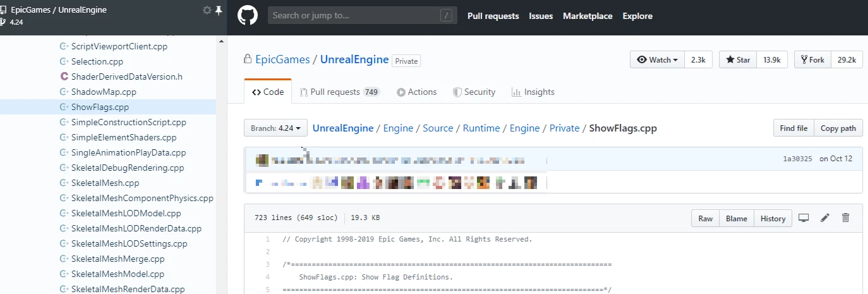This screenshot has width=868, height=294.
Task: Click the Private repository label
Action: click(x=406, y=61)
